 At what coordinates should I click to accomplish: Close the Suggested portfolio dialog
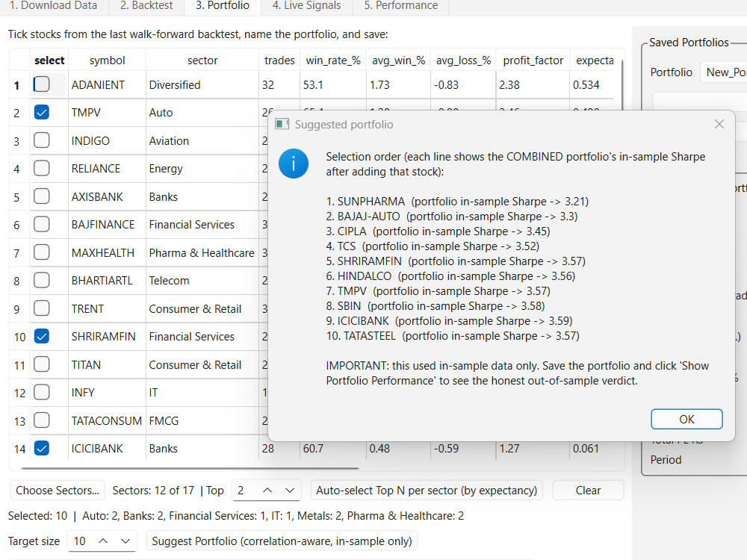(x=719, y=124)
